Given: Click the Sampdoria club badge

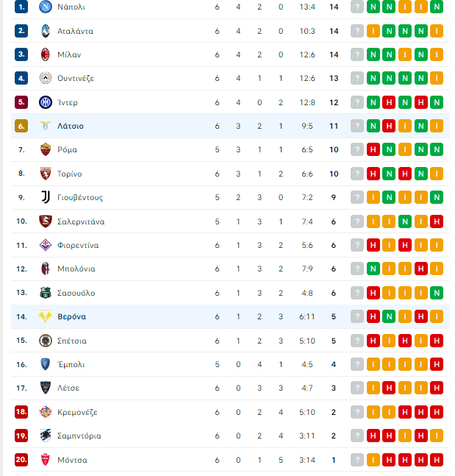Looking at the screenshot, I should point(45,436).
